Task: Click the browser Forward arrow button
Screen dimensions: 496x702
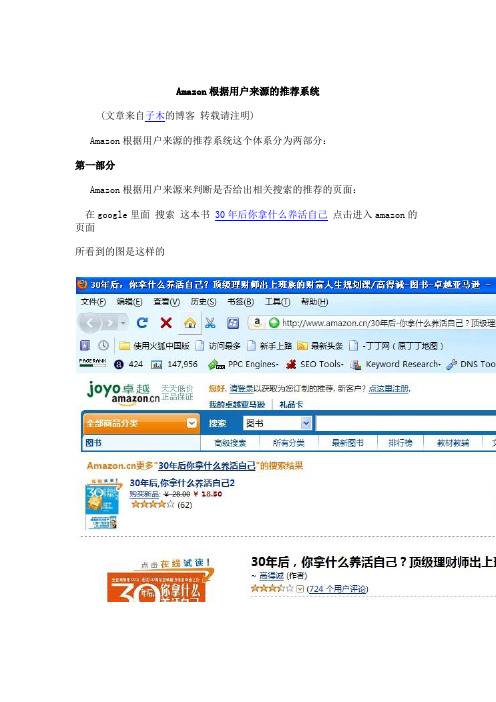Action: [109, 322]
